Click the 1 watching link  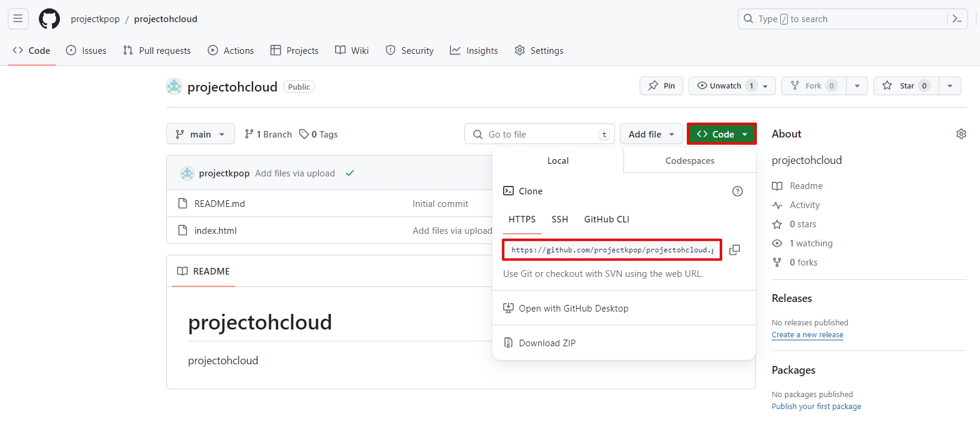(802, 243)
